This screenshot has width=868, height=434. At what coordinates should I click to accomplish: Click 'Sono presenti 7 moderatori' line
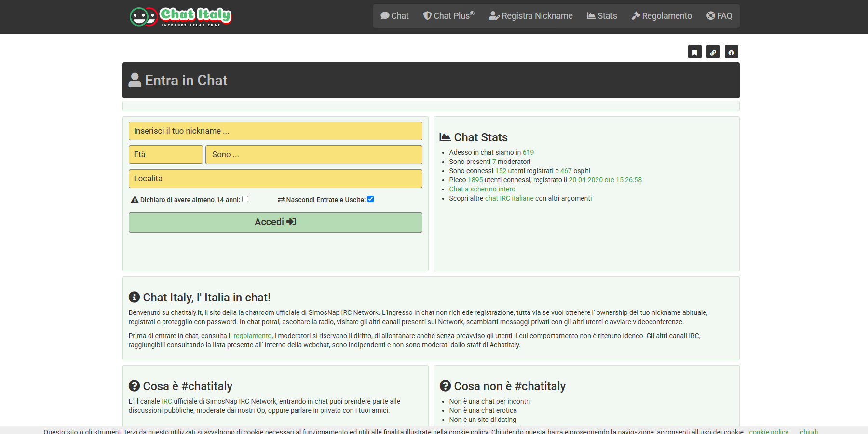(489, 162)
